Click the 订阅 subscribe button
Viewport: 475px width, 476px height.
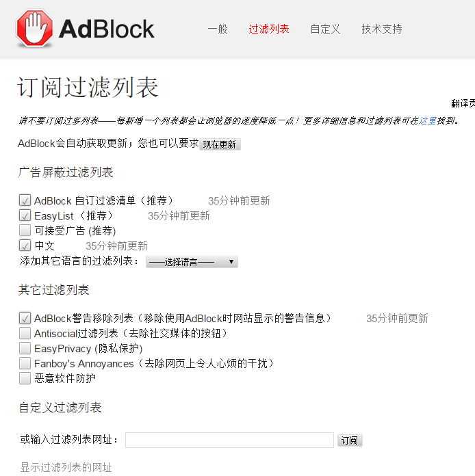pyautogui.click(x=350, y=440)
